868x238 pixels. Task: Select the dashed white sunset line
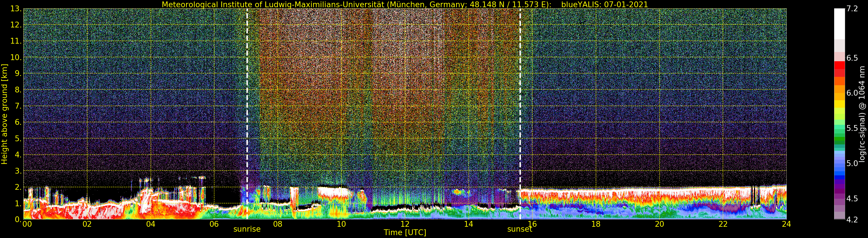point(520,114)
